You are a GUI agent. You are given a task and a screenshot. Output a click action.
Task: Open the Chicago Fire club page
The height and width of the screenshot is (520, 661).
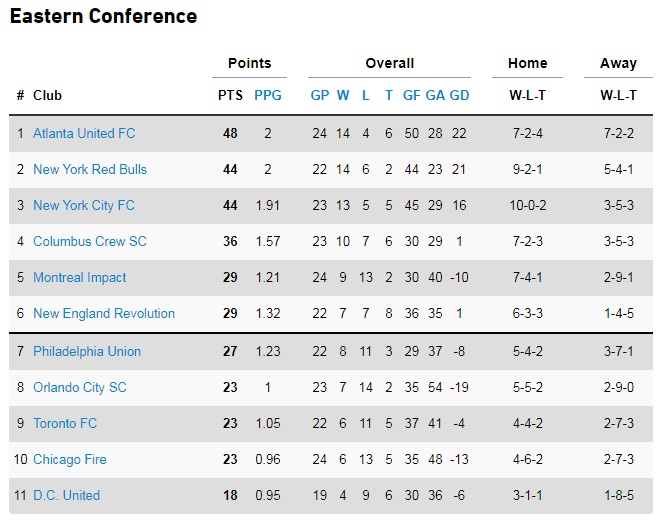click(70, 459)
